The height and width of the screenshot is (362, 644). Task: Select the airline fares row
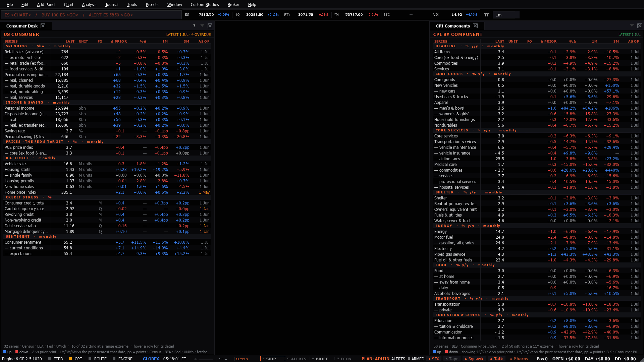pos(537,159)
